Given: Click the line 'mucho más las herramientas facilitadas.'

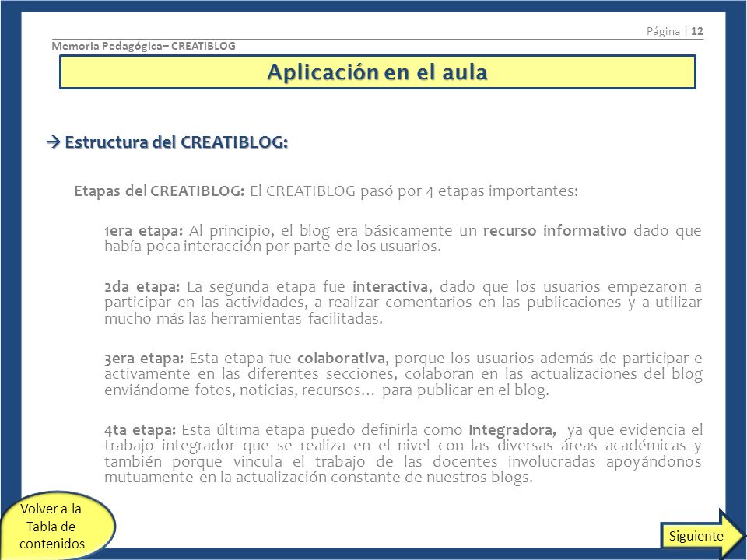Looking at the screenshot, I should point(244,318).
